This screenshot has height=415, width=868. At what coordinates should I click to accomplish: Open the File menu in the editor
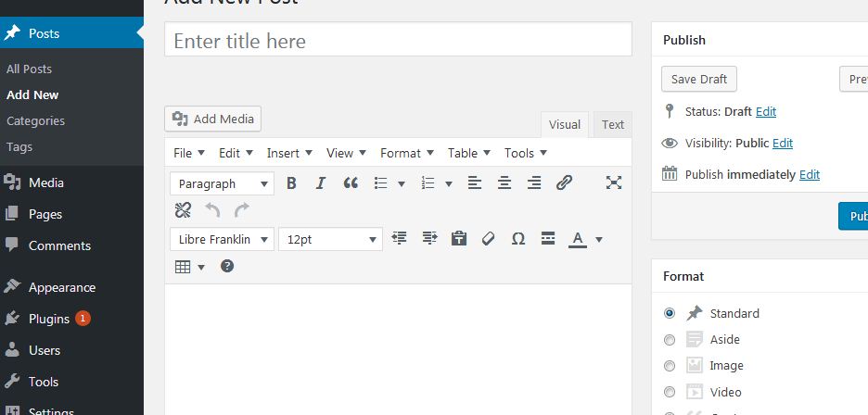tap(189, 153)
